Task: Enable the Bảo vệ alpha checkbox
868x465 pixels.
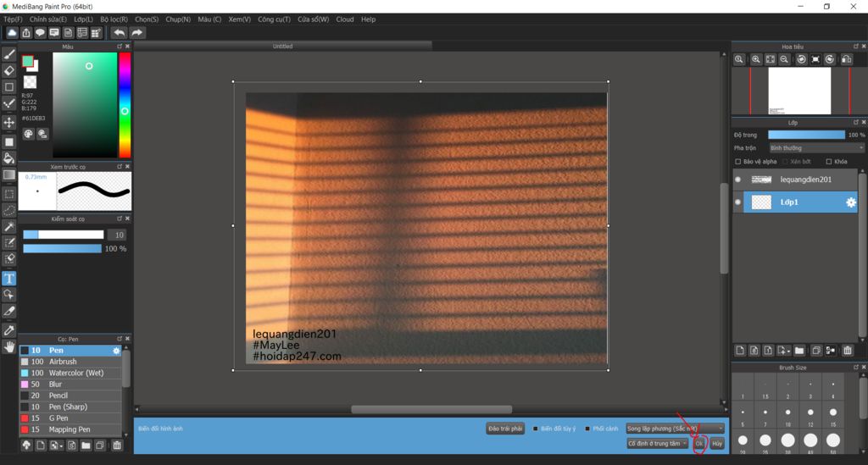Action: tap(738, 161)
